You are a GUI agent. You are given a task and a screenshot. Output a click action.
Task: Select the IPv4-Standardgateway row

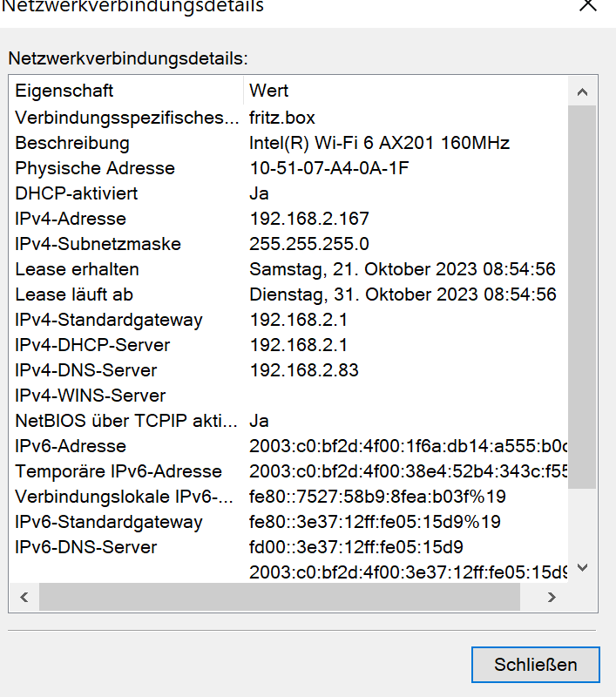(289, 320)
